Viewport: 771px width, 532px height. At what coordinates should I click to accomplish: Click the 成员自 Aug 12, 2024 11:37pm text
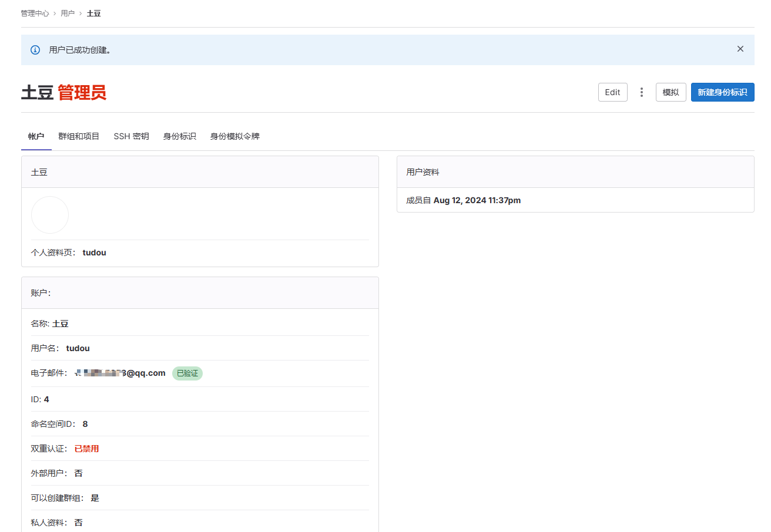[463, 200]
